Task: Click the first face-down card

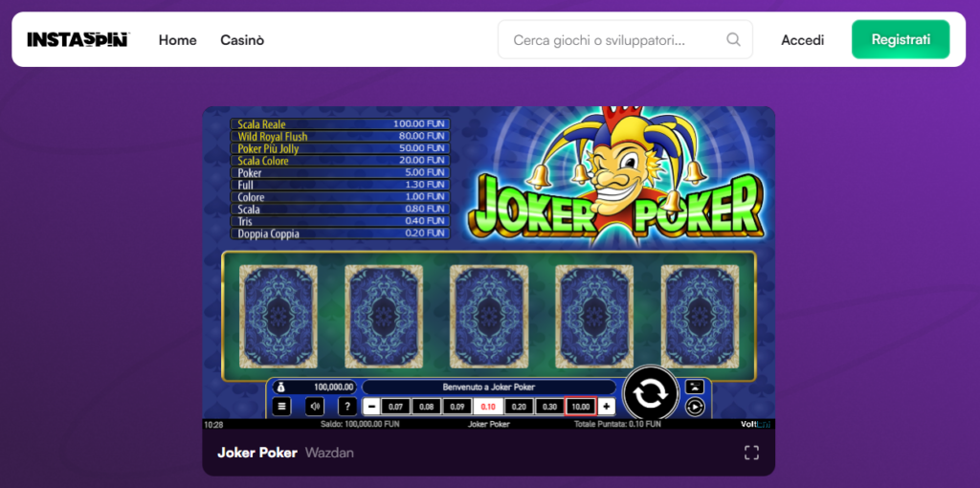Action: [278, 317]
